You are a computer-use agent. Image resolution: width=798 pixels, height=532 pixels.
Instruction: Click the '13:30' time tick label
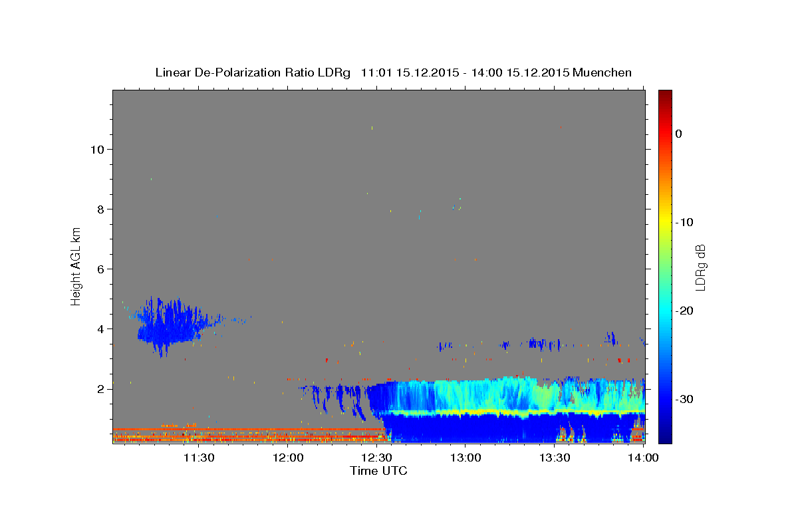click(x=555, y=458)
